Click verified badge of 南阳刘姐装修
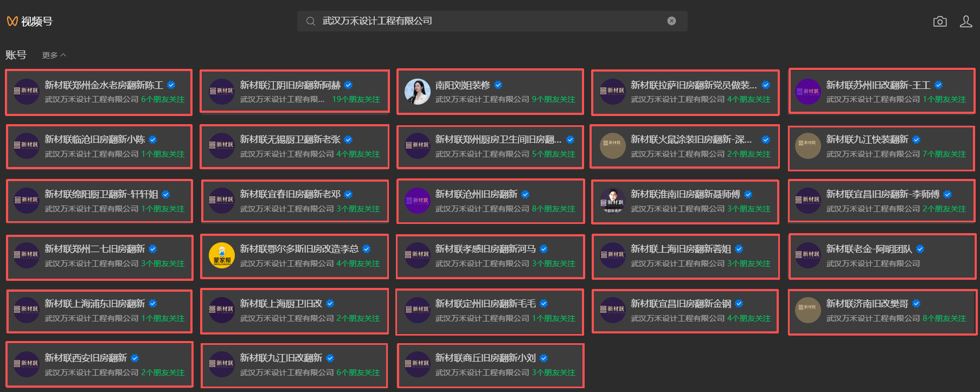Viewport: 980px width, 392px height. coord(498,85)
